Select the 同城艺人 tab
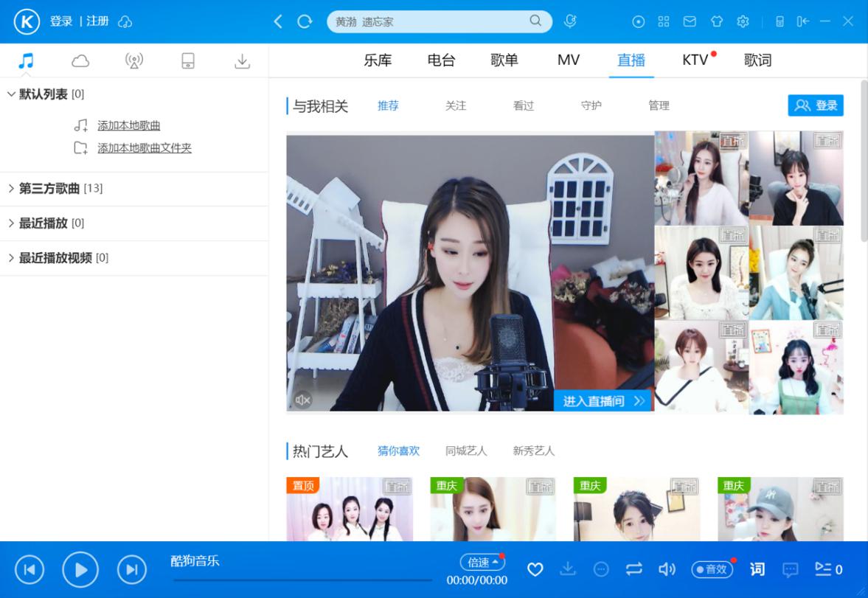 click(x=466, y=451)
